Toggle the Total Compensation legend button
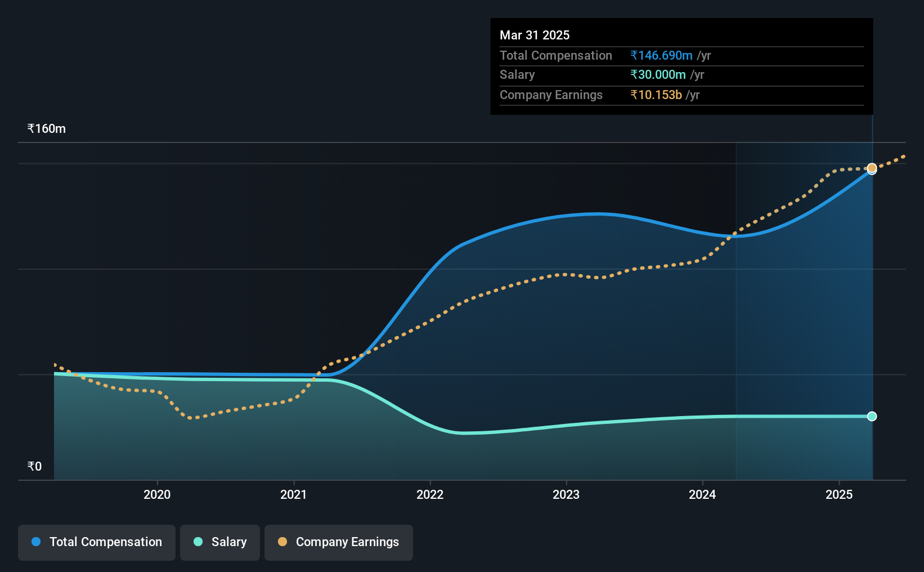Image resolution: width=924 pixels, height=572 pixels. pyautogui.click(x=97, y=542)
